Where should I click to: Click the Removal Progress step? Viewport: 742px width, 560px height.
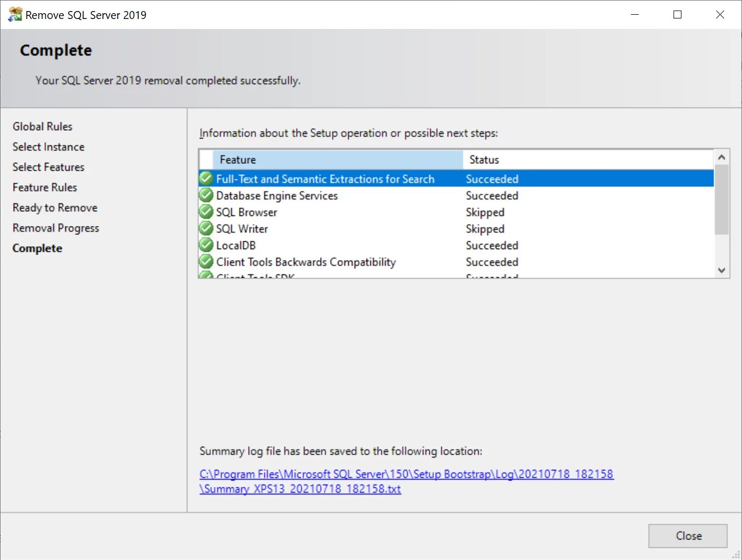56,228
